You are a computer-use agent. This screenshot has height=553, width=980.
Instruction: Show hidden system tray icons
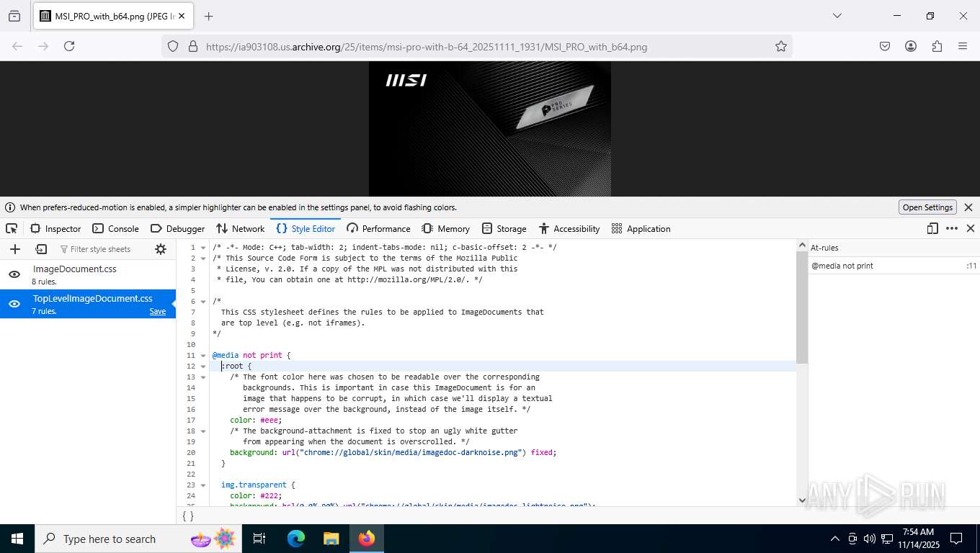(834, 539)
